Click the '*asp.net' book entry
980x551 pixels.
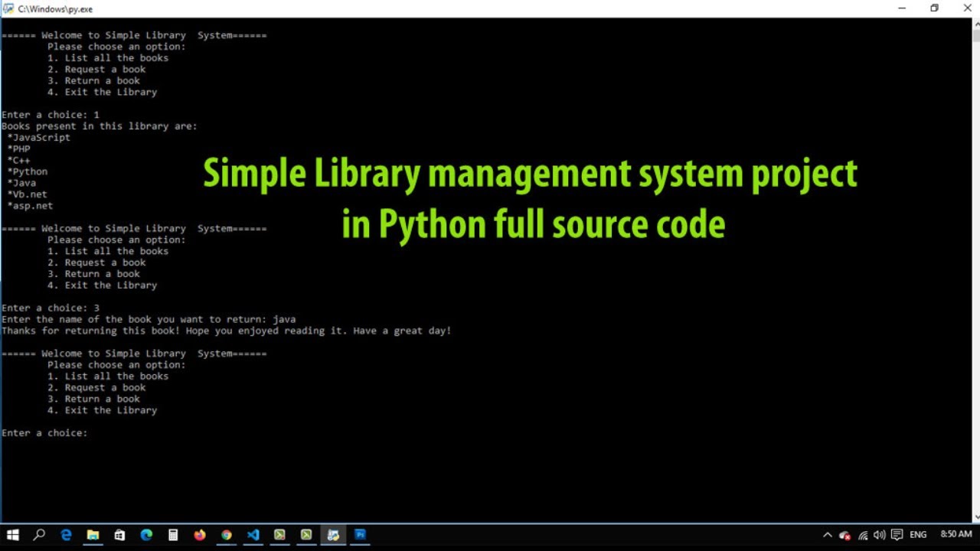tap(31, 206)
